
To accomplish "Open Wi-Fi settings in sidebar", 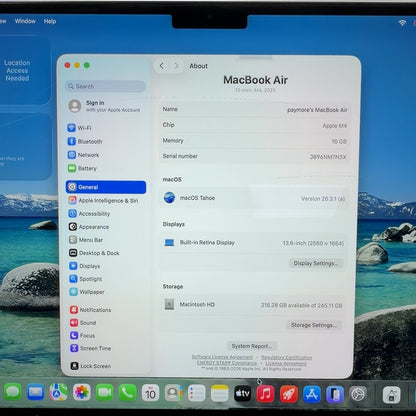I will coord(79,128).
